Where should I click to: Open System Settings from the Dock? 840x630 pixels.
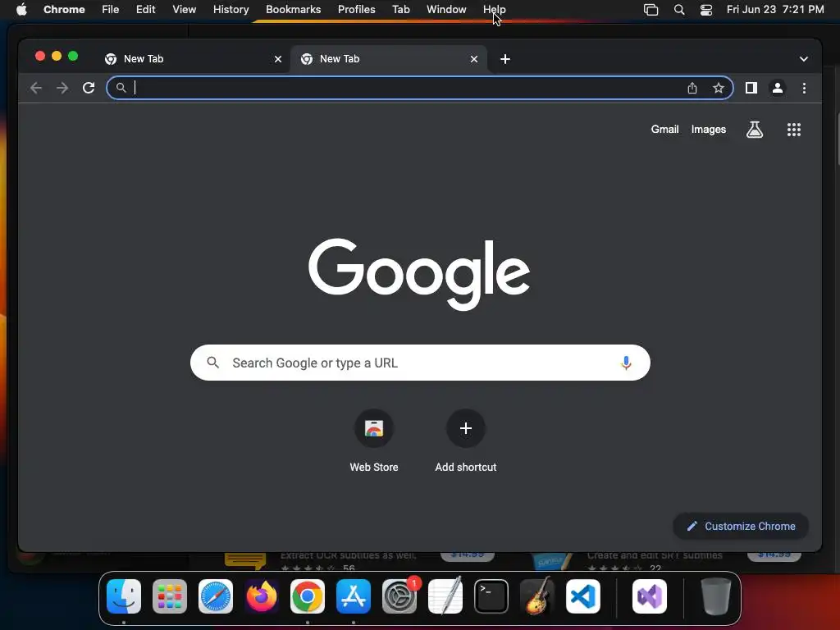(x=399, y=596)
